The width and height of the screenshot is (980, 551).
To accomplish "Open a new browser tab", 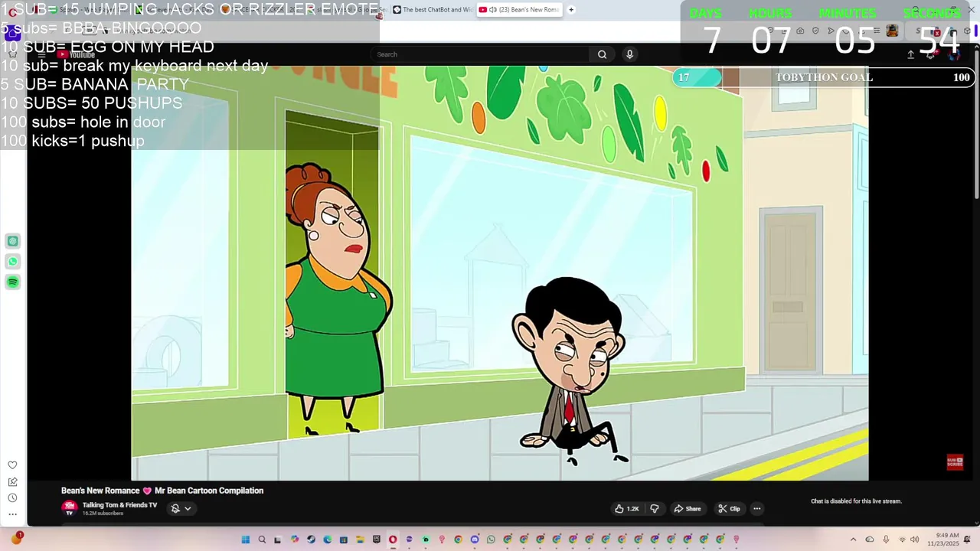I will [x=571, y=10].
